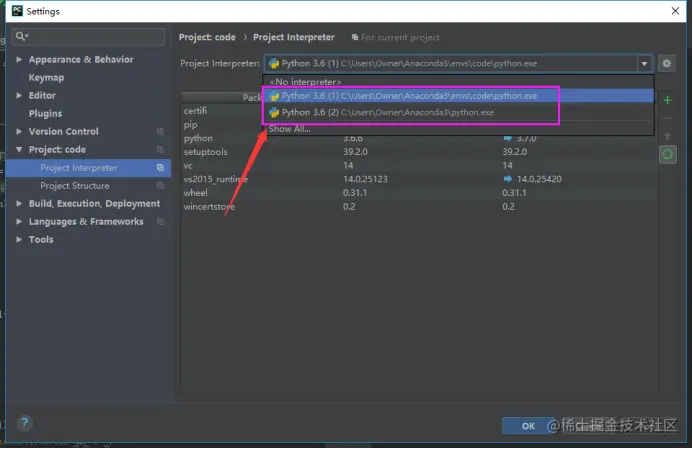Expand the Editor section arrow

pos(19,95)
